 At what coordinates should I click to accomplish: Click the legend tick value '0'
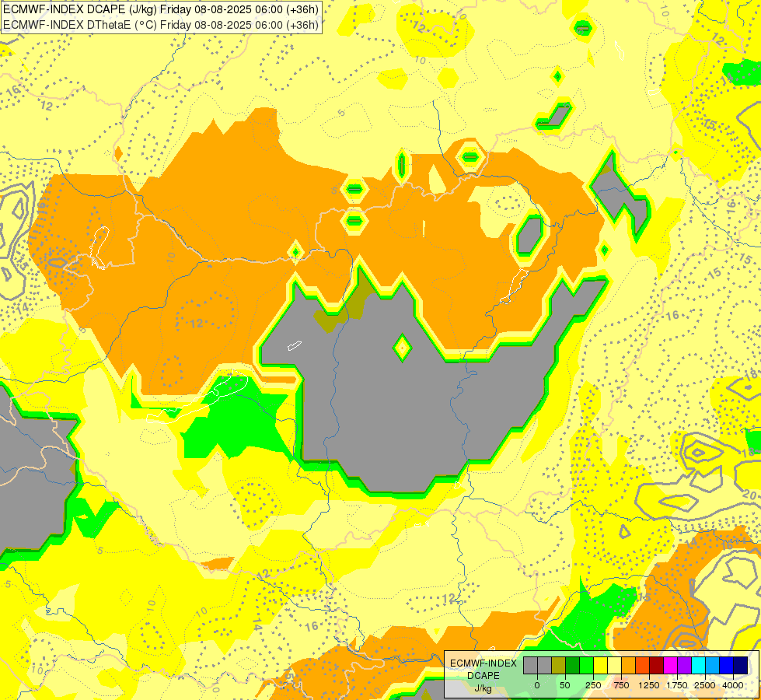[x=537, y=685]
